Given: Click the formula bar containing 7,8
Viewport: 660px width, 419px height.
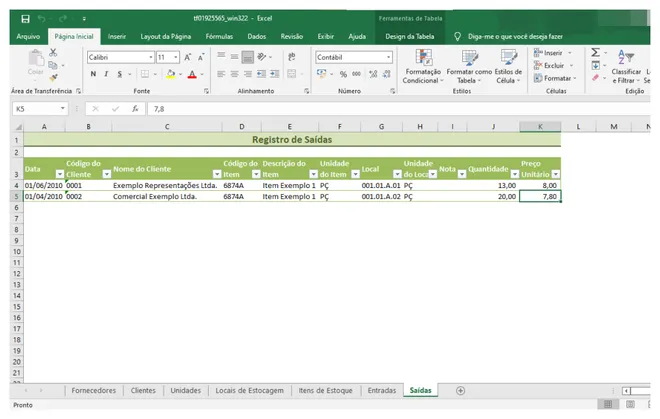Looking at the screenshot, I should (398, 109).
